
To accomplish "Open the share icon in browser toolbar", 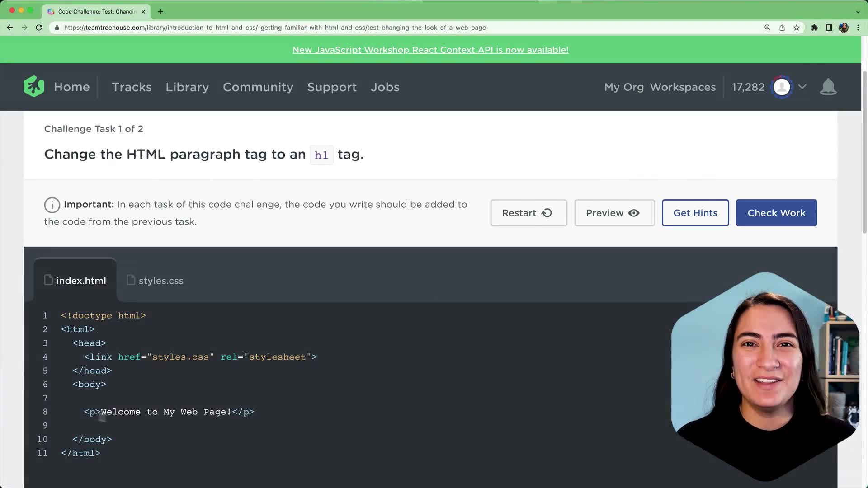I will [782, 28].
